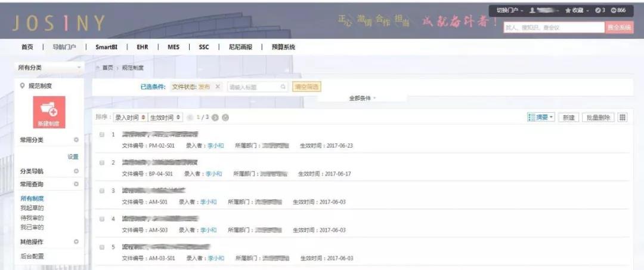Jump to the last page arrow
The height and width of the screenshot is (270, 644).
[225, 117]
